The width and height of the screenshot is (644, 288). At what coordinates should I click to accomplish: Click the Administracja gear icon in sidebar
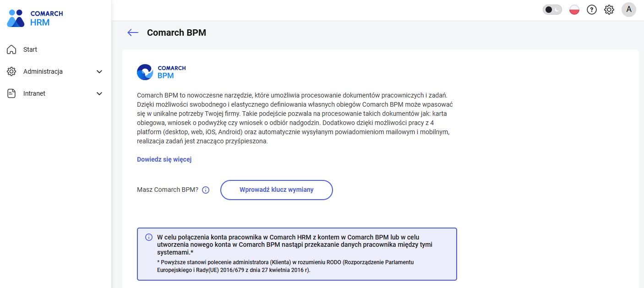point(11,72)
